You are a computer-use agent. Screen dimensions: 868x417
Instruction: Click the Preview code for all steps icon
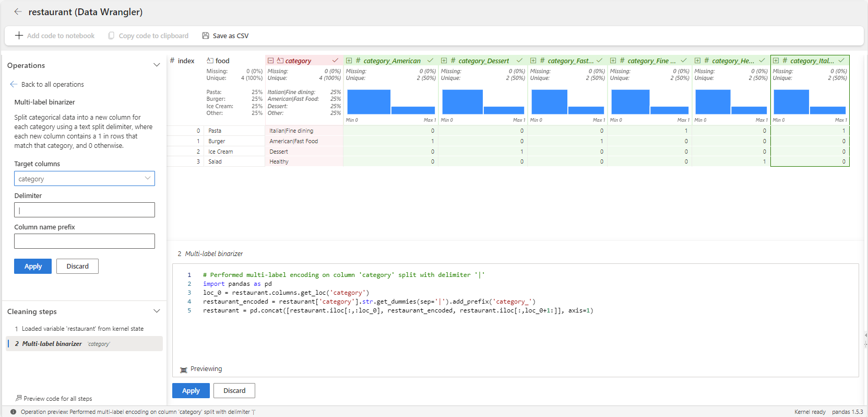(x=18, y=398)
